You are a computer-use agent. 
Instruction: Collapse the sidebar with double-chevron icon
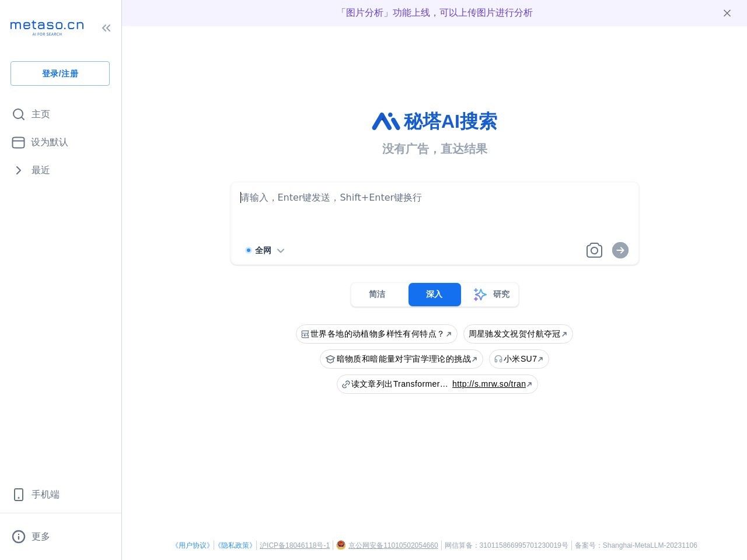pyautogui.click(x=106, y=28)
